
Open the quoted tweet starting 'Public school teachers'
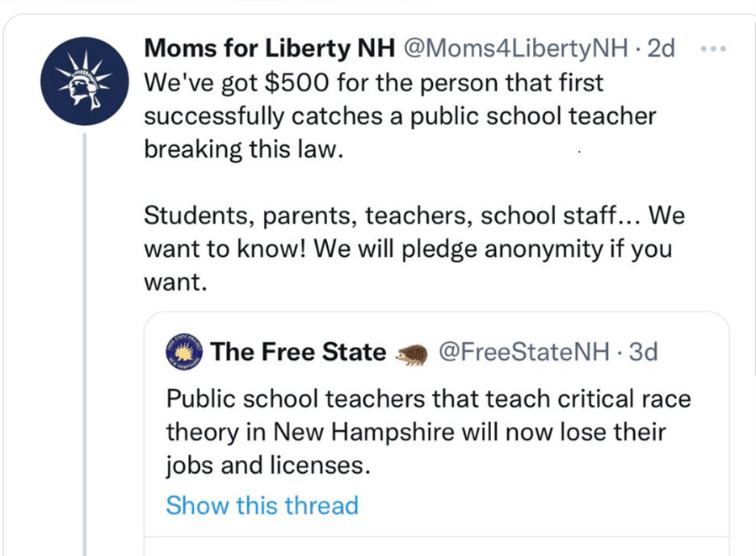point(428,432)
